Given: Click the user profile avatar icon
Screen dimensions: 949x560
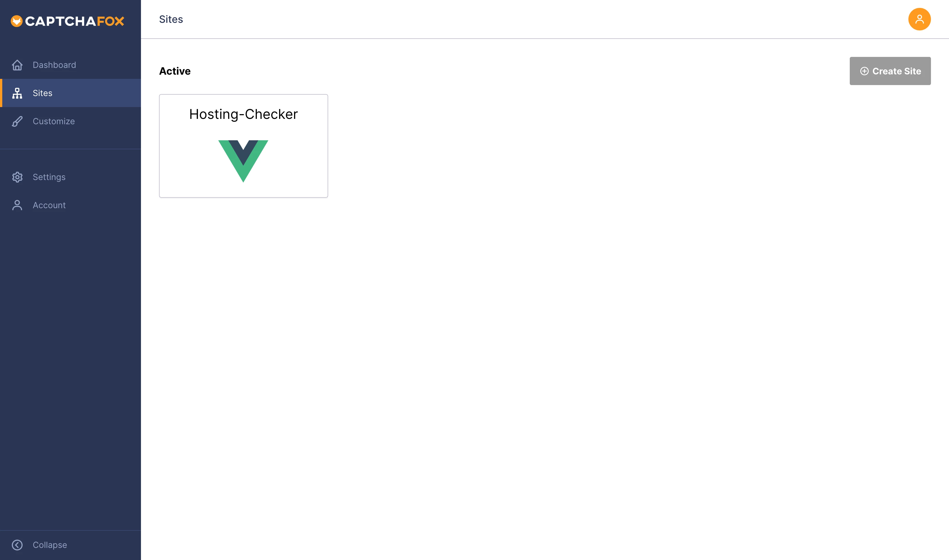Looking at the screenshot, I should [919, 19].
